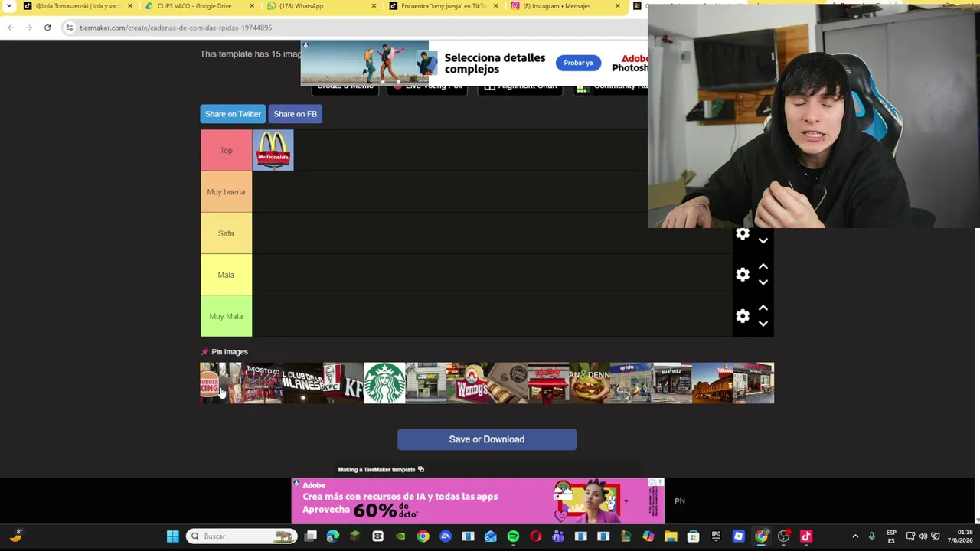Open Microsoft Edge from the taskbar

[333, 536]
